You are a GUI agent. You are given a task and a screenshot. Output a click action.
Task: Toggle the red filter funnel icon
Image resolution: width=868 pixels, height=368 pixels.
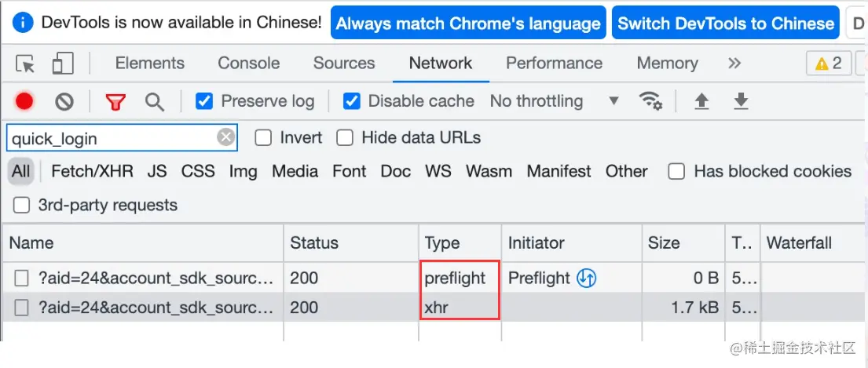[116, 101]
